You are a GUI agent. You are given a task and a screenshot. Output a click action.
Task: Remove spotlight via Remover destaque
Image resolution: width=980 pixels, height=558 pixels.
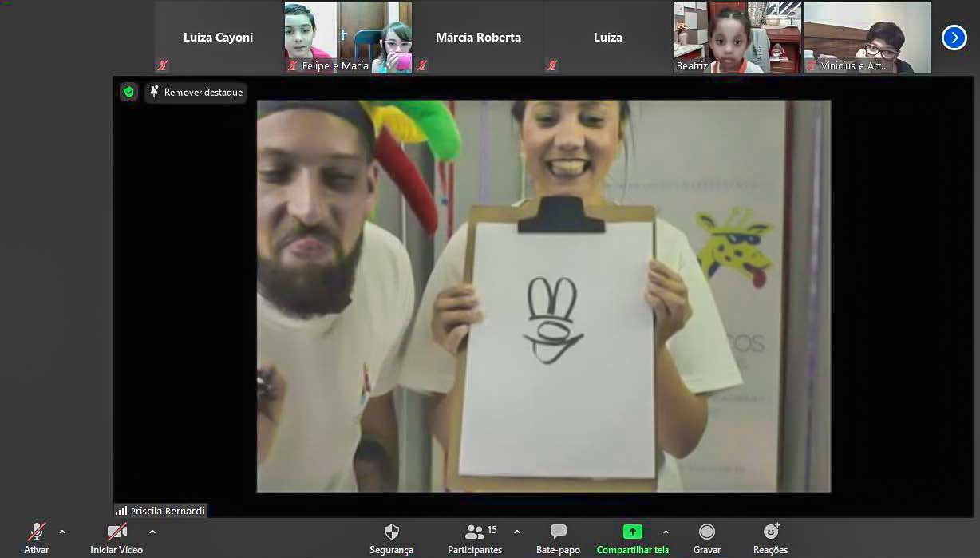pos(196,93)
